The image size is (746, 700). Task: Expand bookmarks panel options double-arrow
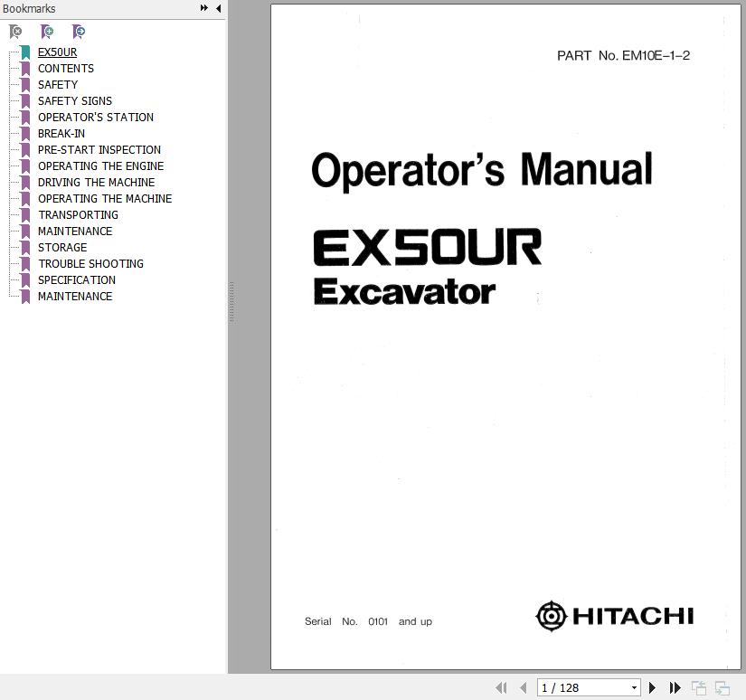pyautogui.click(x=204, y=8)
